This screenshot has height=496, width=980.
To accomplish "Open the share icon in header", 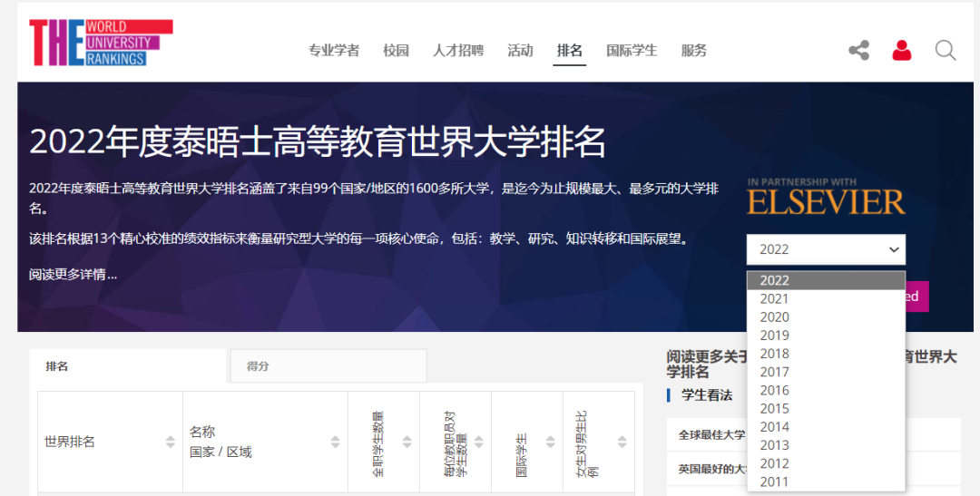I will (x=858, y=50).
